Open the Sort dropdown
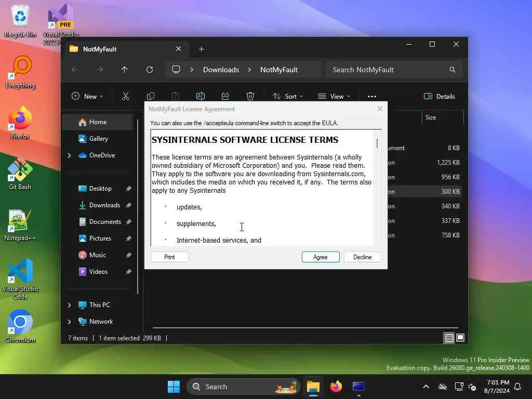 point(288,96)
